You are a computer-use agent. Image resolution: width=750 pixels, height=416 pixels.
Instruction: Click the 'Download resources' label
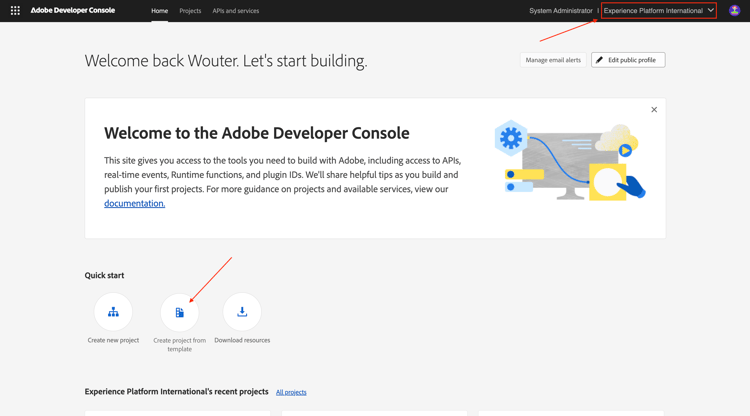[242, 340]
